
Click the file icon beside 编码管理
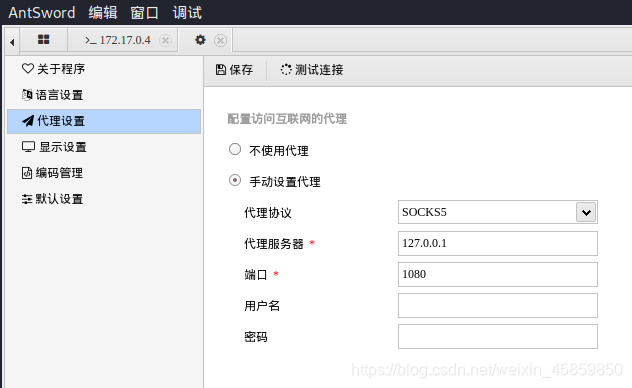(27, 173)
